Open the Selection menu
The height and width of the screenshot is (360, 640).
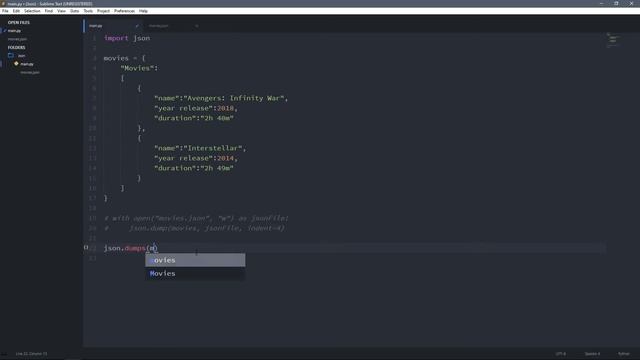point(32,11)
